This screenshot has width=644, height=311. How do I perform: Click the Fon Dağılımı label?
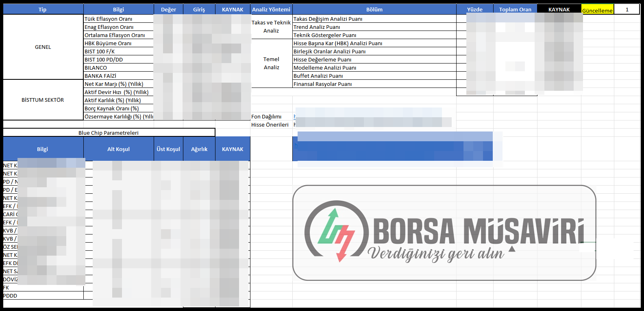click(x=266, y=116)
